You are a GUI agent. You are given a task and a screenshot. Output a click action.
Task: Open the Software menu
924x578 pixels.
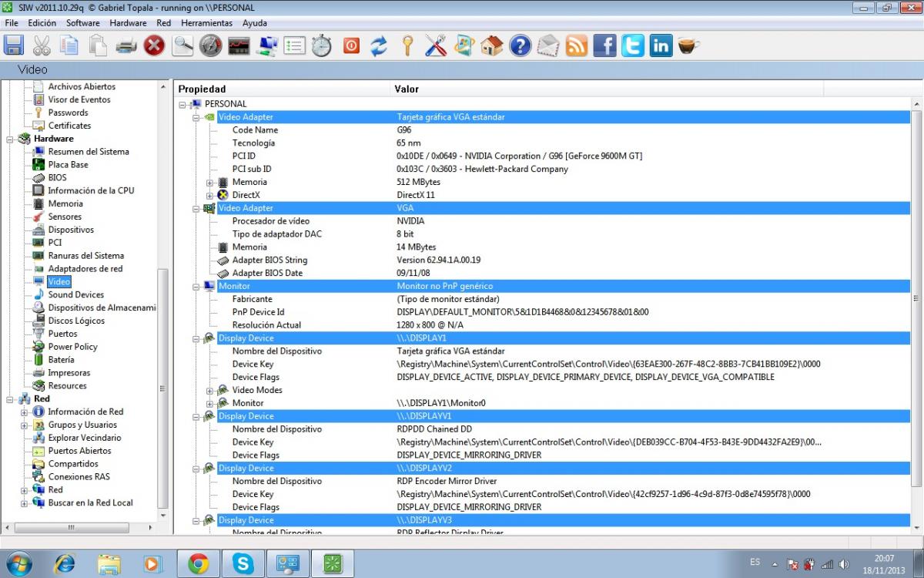pyautogui.click(x=83, y=23)
